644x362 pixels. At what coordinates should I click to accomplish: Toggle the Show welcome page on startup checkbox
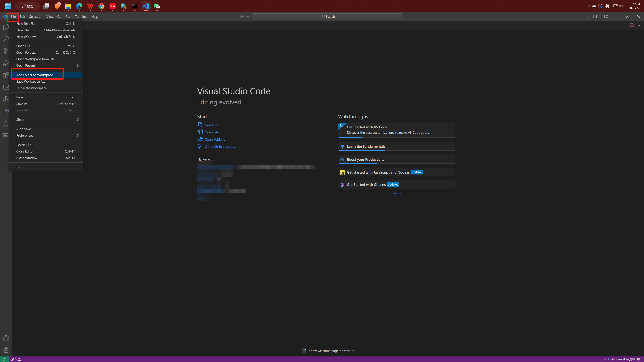pos(304,351)
